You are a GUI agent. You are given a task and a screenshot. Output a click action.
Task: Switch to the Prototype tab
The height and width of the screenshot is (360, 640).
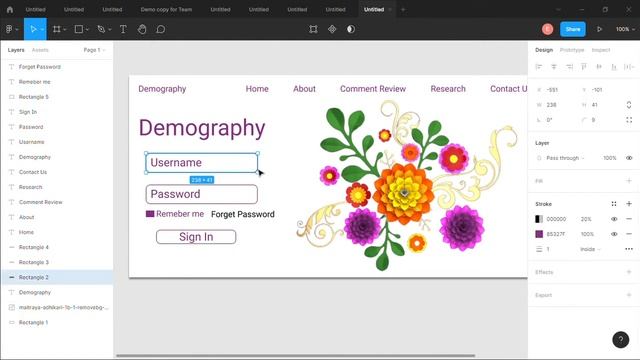572,50
